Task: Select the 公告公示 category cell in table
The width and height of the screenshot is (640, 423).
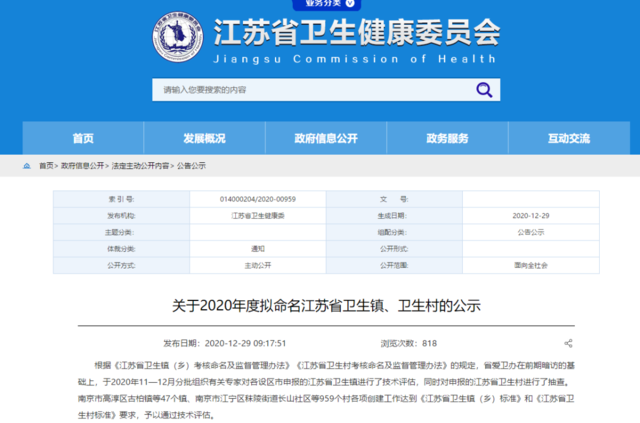Action: click(531, 232)
